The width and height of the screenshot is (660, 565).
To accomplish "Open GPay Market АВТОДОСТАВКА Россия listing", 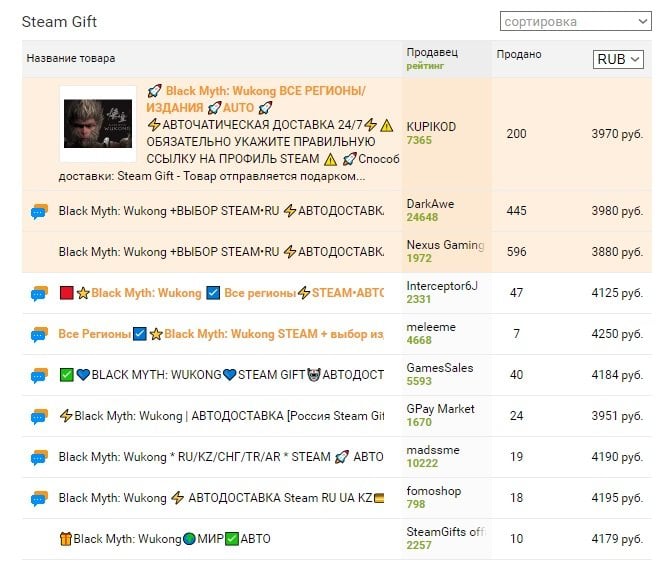I will click(x=221, y=416).
